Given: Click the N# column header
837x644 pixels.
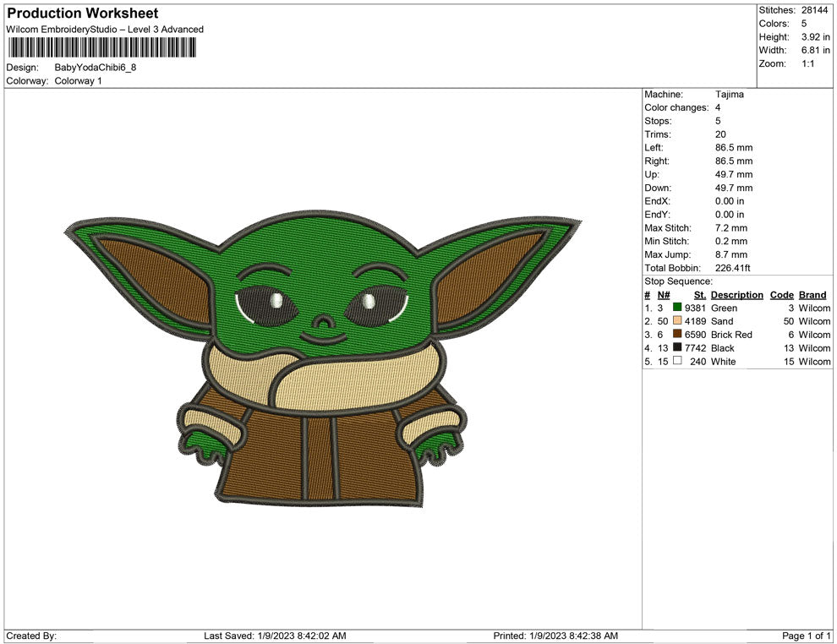Looking at the screenshot, I should [x=664, y=295].
